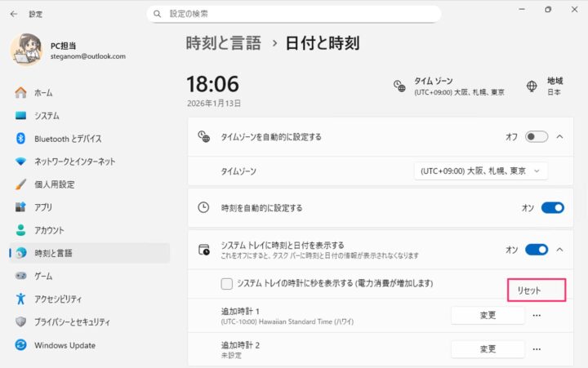Open the タイムゾーン dropdown list

pos(480,171)
